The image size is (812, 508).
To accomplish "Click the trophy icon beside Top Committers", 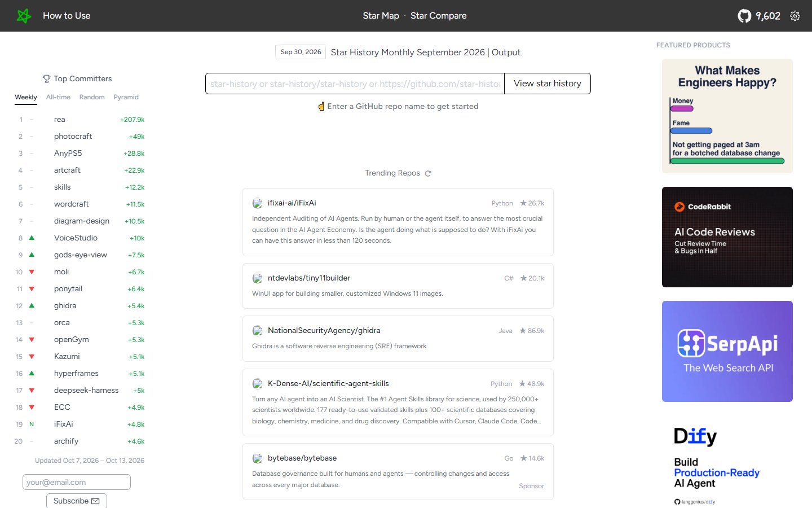I will click(x=47, y=79).
